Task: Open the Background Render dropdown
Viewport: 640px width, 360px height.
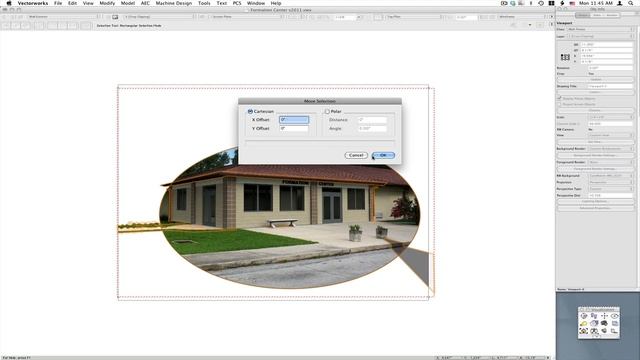Action: coord(611,149)
